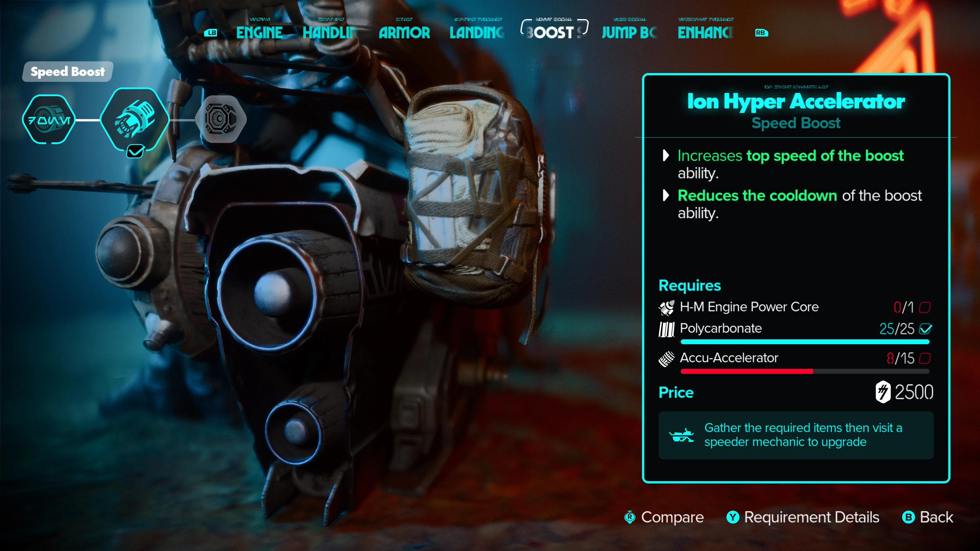This screenshot has width=980, height=551.
Task: Click the arrow beside 'Reduces the cooldown' bullet
Action: point(666,195)
